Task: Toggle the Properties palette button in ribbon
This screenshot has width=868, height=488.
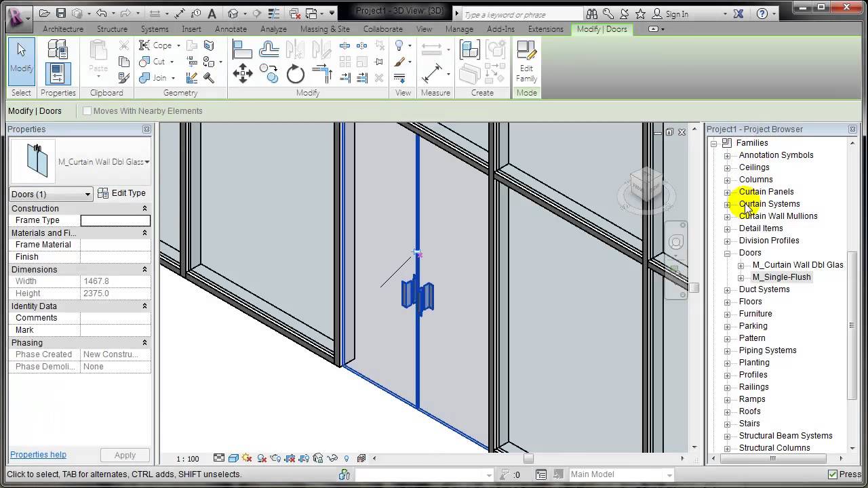Action: point(58,73)
